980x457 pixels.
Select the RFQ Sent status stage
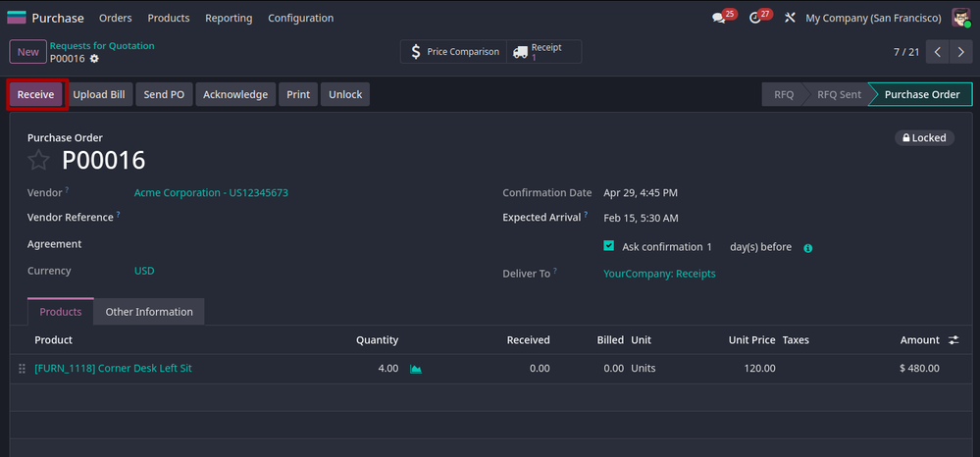coord(839,94)
